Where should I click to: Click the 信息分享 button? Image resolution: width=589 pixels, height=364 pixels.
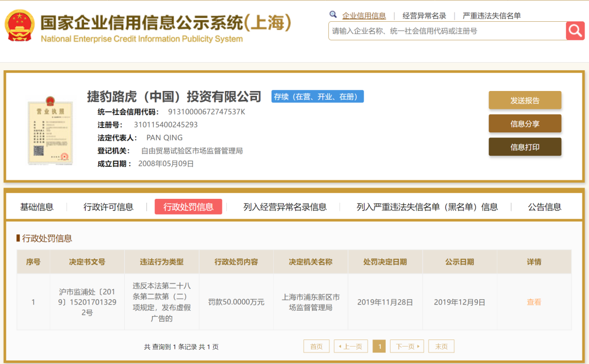click(x=525, y=124)
